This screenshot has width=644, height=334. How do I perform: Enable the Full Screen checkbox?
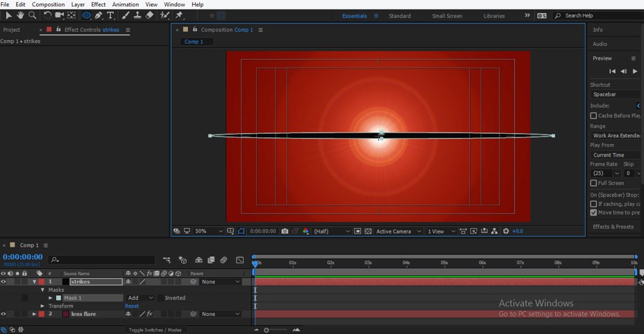593,183
